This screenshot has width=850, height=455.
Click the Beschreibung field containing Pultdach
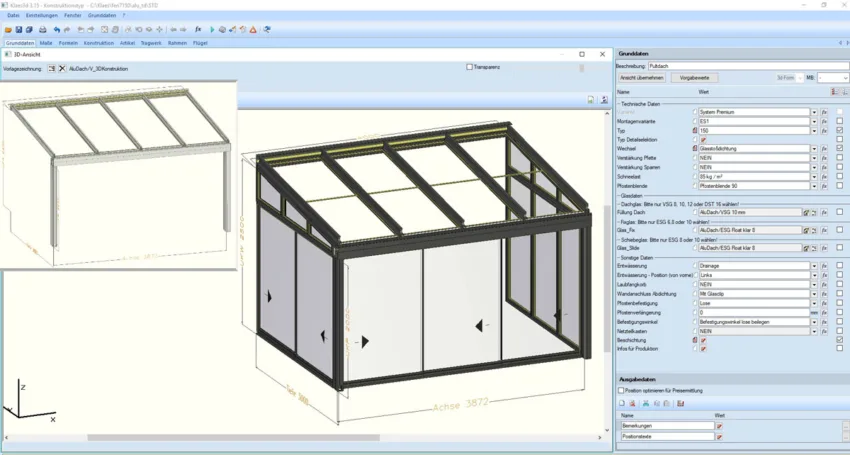(x=749, y=66)
